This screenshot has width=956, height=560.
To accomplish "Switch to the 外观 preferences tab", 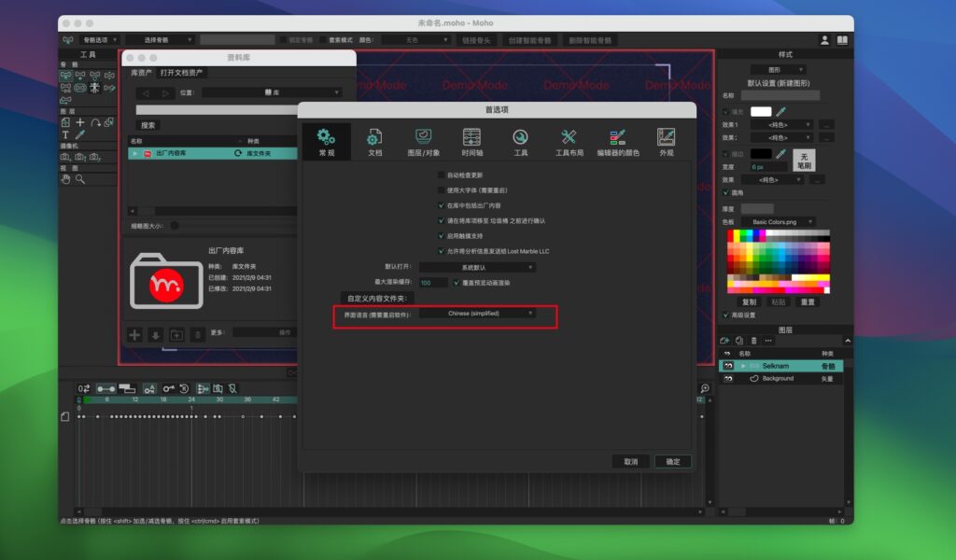I will pos(665,142).
